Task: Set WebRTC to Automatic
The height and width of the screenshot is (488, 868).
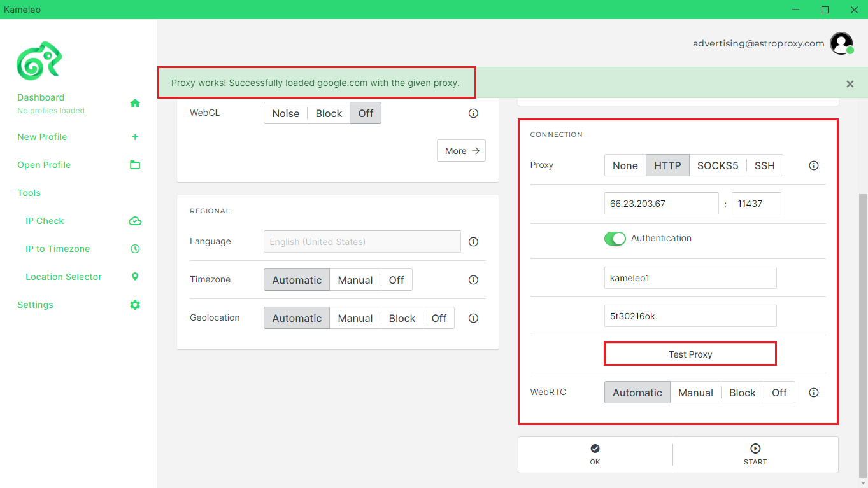Action: click(x=637, y=393)
